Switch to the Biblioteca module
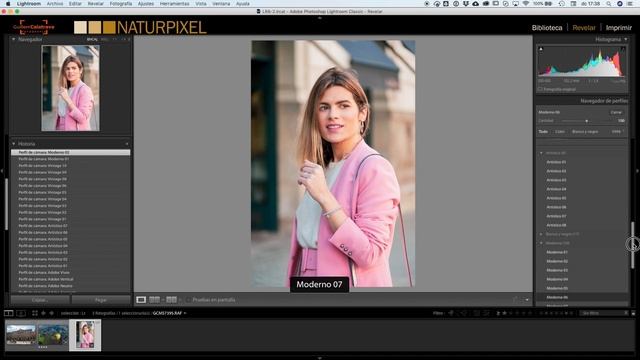This screenshot has width=640, height=360. 547,28
